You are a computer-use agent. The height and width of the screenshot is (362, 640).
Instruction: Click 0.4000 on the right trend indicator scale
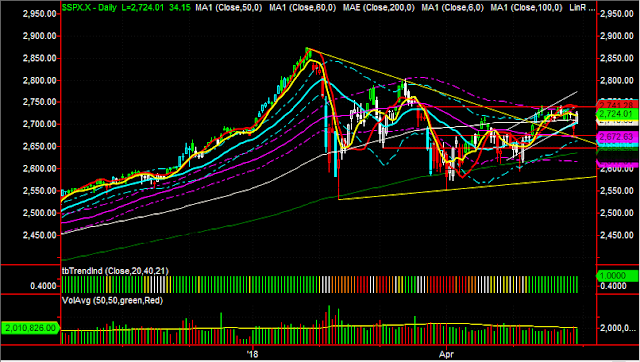(x=613, y=286)
